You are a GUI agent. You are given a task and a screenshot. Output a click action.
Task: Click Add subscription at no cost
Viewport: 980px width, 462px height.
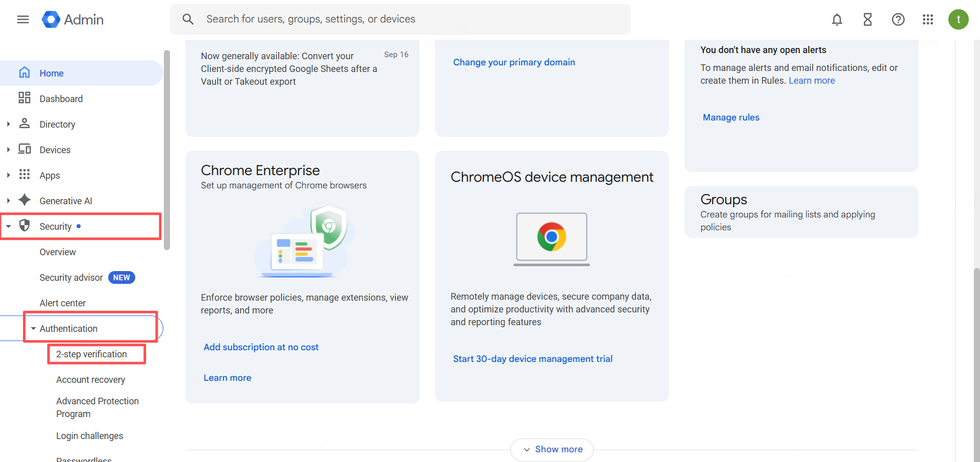[x=261, y=347]
